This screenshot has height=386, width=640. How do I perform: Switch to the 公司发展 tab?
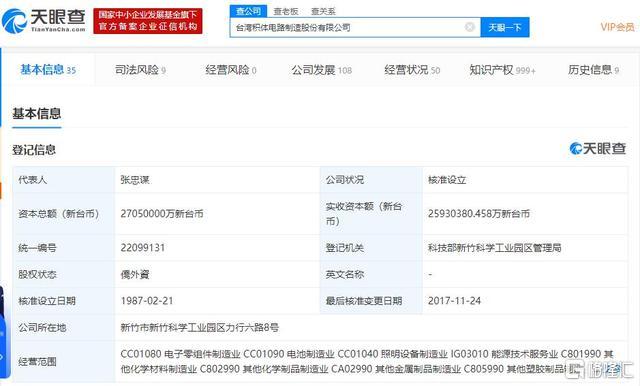pos(322,70)
